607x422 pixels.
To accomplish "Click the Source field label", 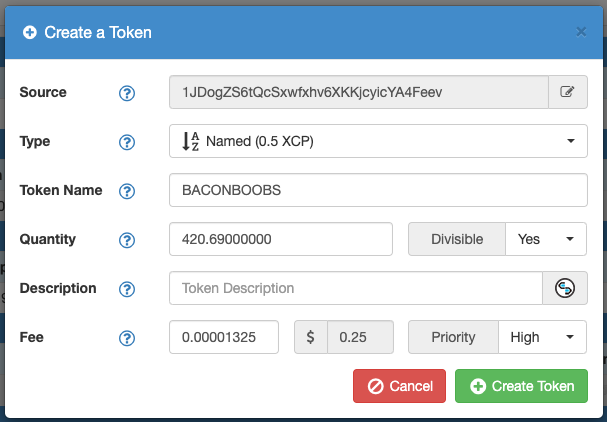I will click(43, 92).
